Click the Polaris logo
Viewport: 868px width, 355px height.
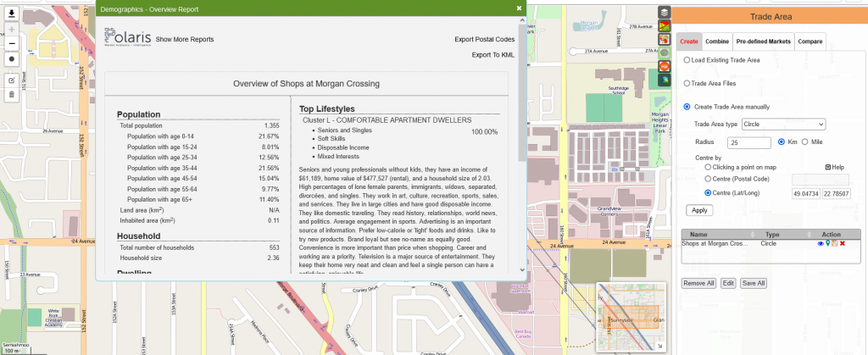click(x=127, y=37)
